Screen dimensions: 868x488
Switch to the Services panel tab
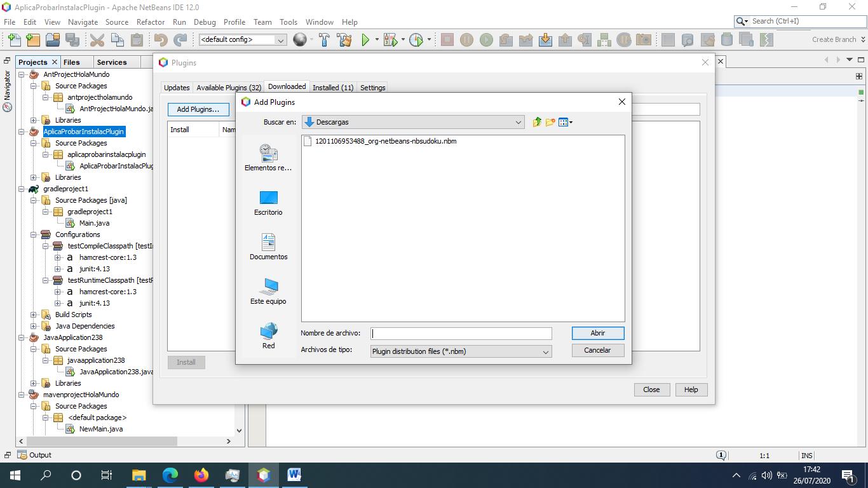click(x=112, y=62)
